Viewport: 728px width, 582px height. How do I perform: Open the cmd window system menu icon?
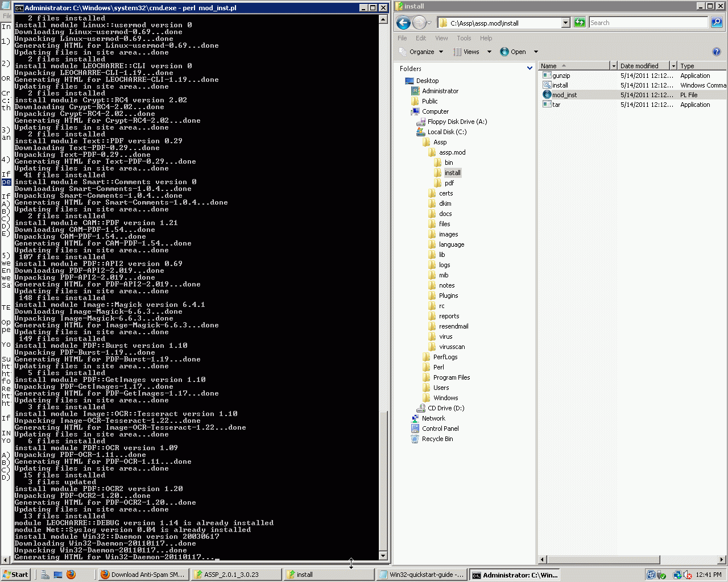19,8
